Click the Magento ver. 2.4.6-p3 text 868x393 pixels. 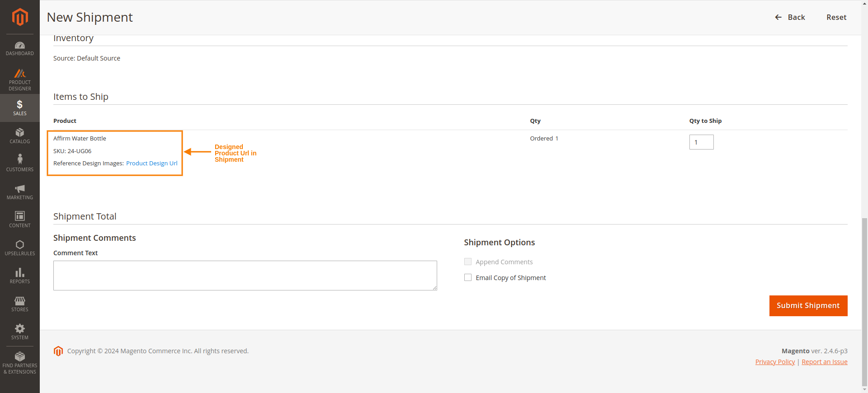click(x=814, y=351)
